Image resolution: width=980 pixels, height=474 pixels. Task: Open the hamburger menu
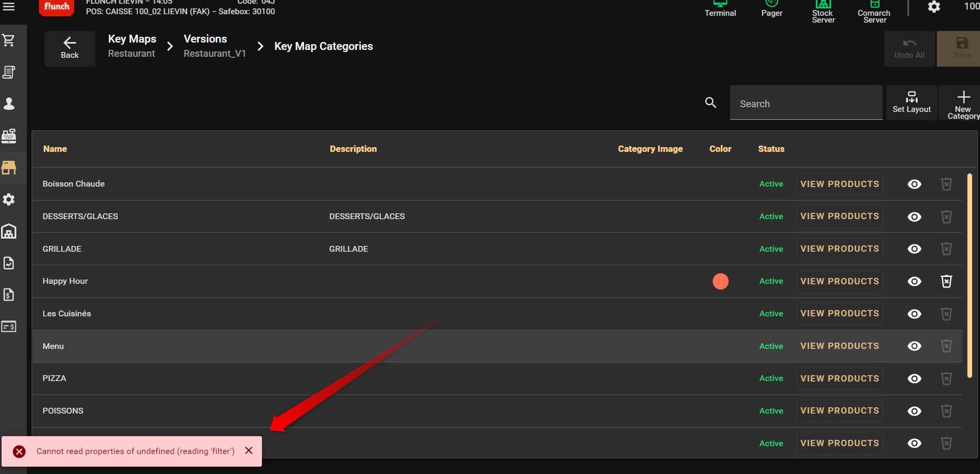point(9,7)
